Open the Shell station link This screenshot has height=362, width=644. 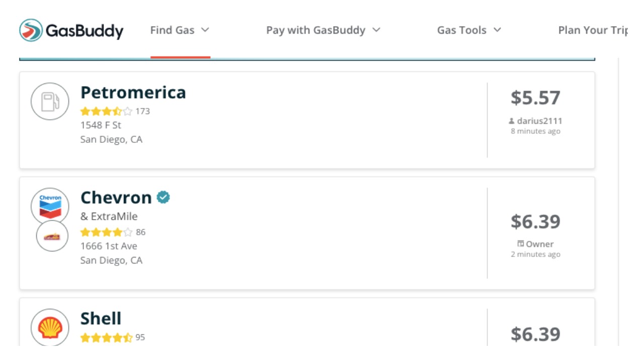pos(101,319)
